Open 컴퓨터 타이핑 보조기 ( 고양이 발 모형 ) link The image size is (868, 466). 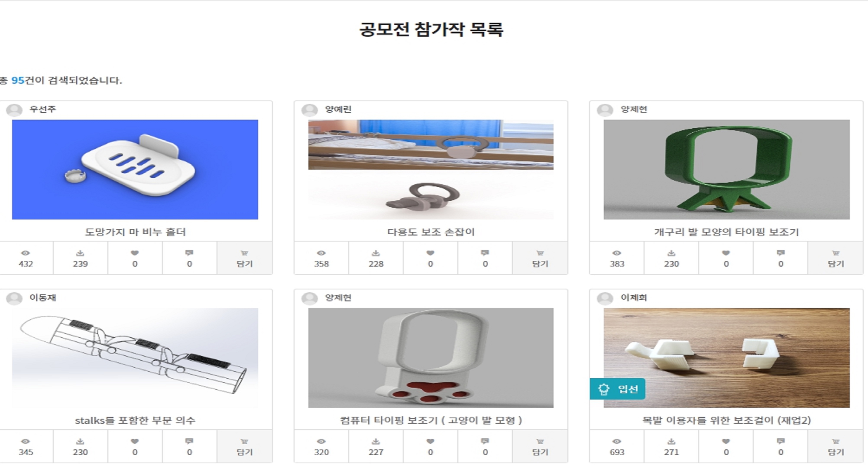pos(431,420)
